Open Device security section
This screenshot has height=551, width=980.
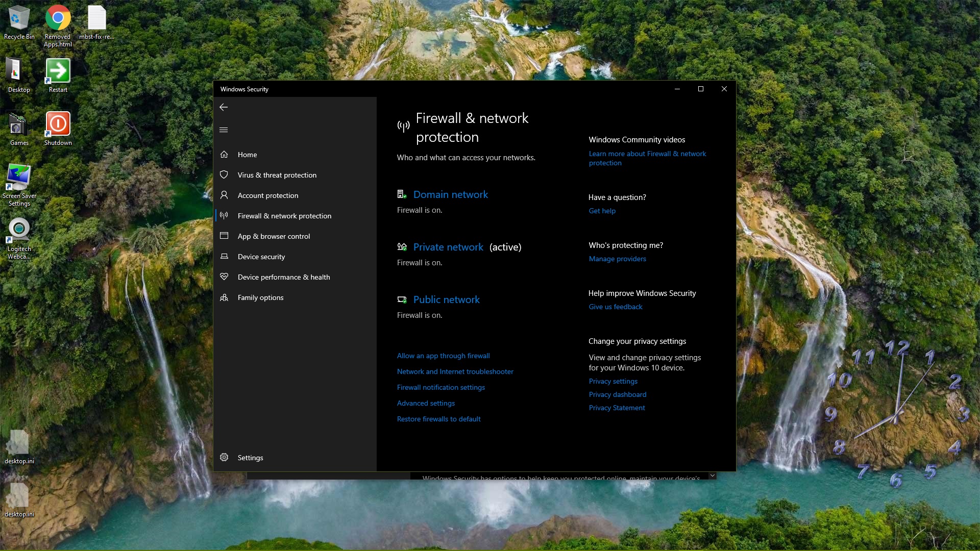click(295, 257)
